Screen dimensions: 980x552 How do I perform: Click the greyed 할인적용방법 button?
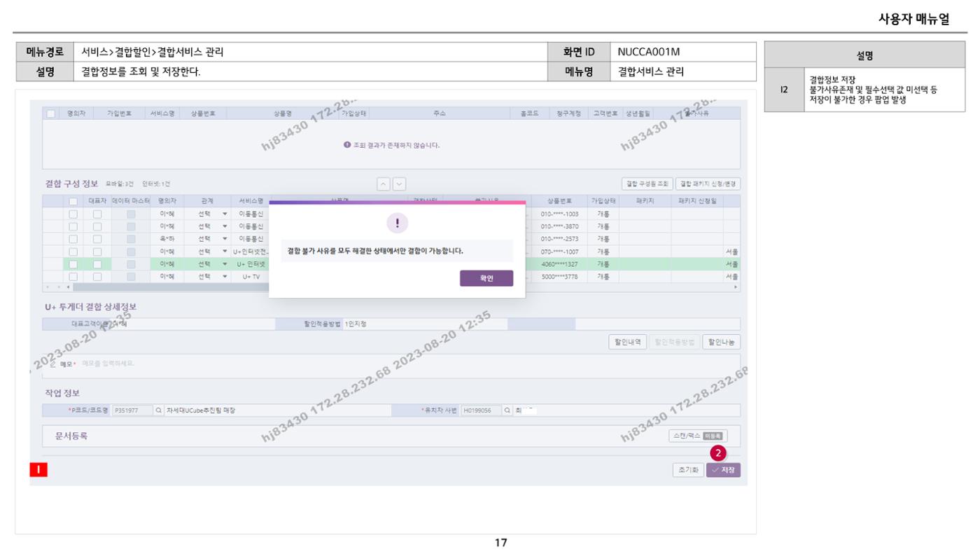click(x=675, y=343)
